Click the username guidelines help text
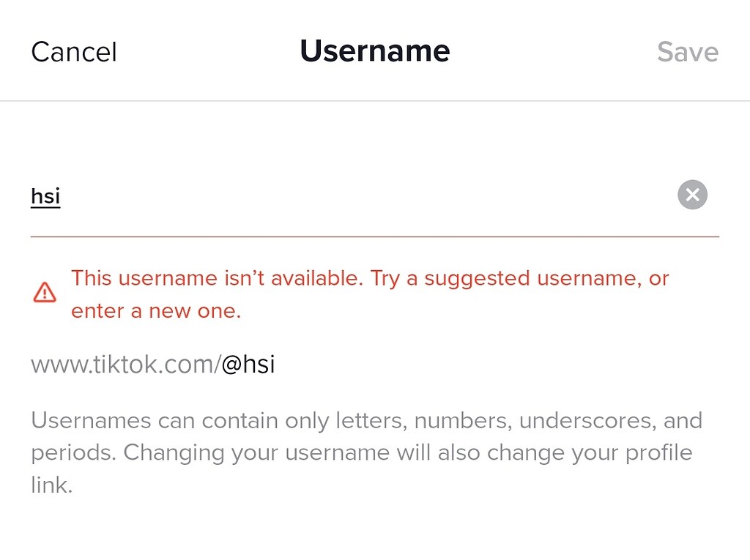750x560 pixels. pyautogui.click(x=366, y=452)
